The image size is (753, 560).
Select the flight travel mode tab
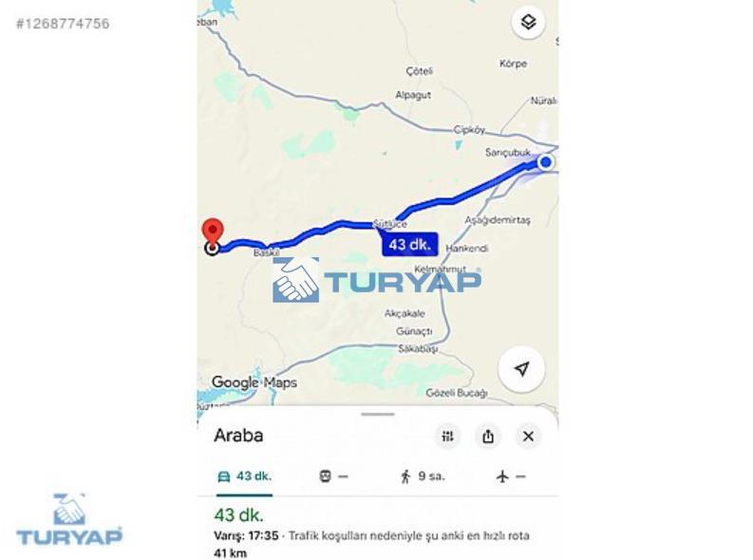511,476
